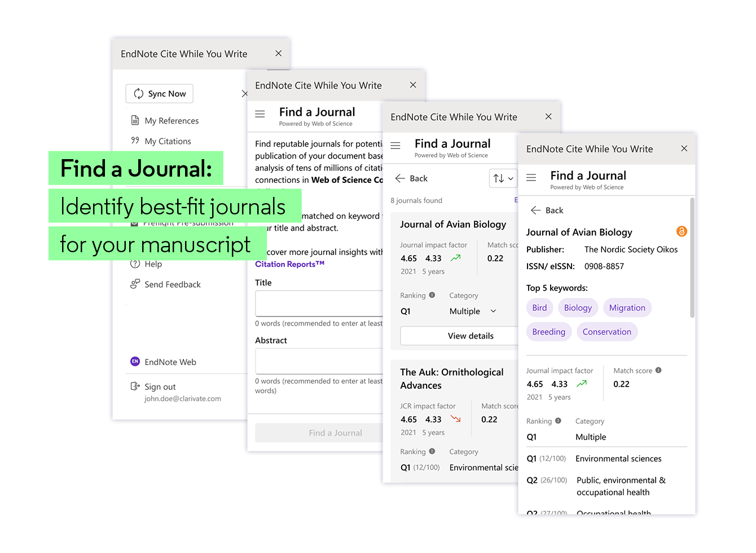Click the open access icon beside Journal of Avian Biology
Viewport: 756px width, 553px height.
click(682, 231)
